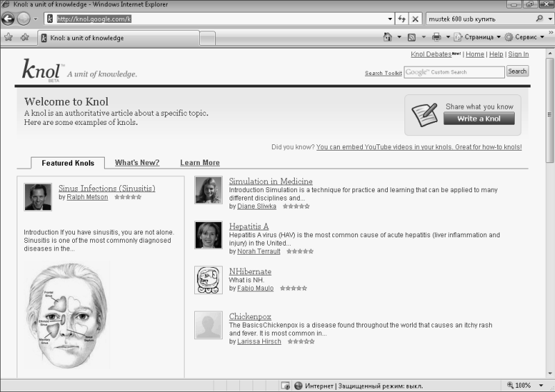
Task: Click the blank silhouette avatar for Chickenpox
Action: pos(209,325)
